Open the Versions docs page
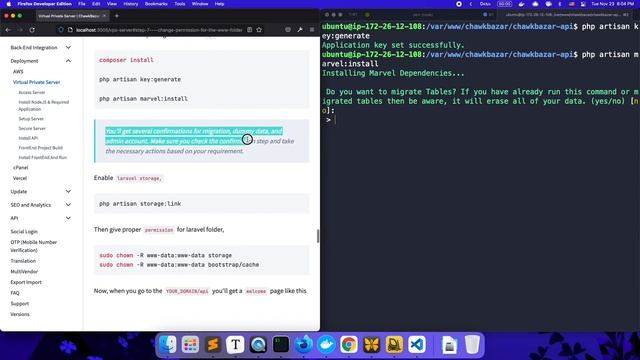640x360 pixels. [20, 314]
